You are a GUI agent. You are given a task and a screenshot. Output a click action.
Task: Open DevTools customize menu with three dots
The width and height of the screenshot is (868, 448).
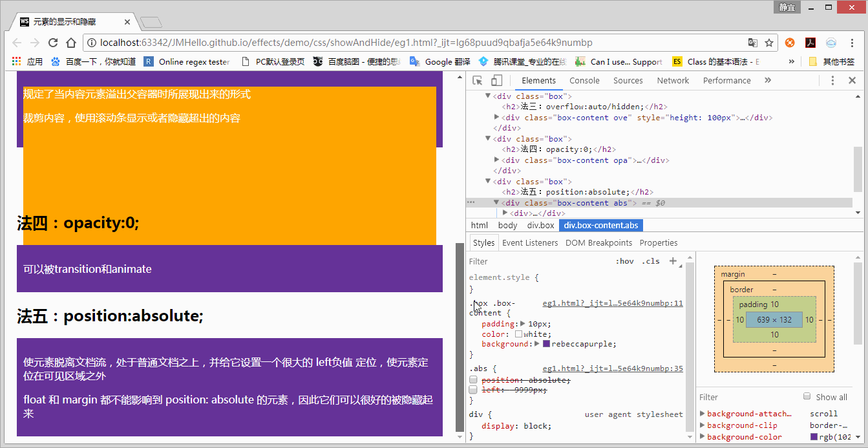[832, 81]
